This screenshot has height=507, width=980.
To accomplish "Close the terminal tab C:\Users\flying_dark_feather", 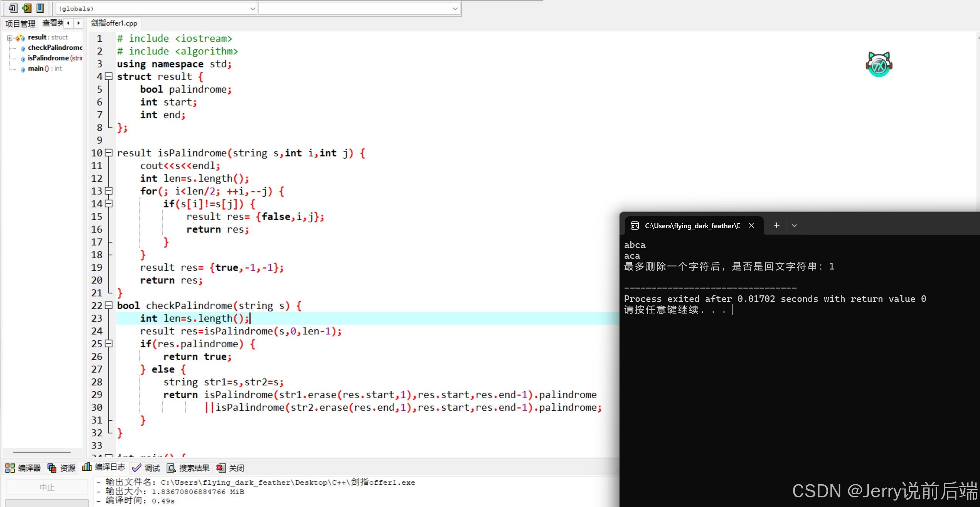I will pos(751,226).
